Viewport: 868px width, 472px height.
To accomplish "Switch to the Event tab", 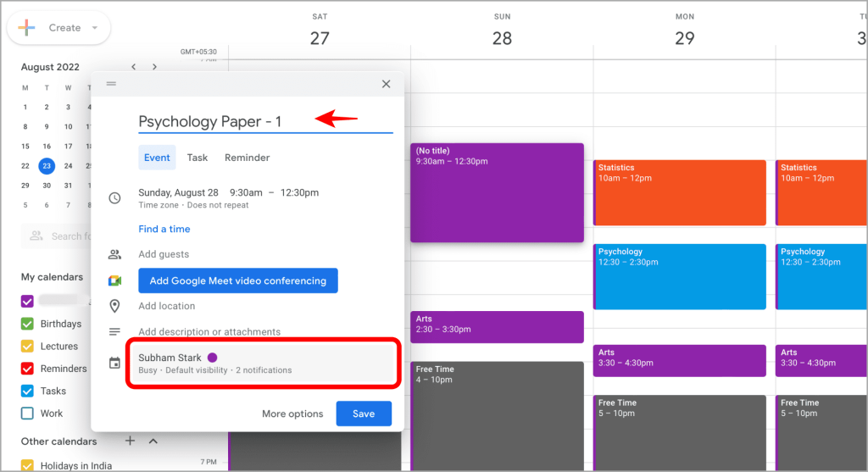I will tap(157, 158).
